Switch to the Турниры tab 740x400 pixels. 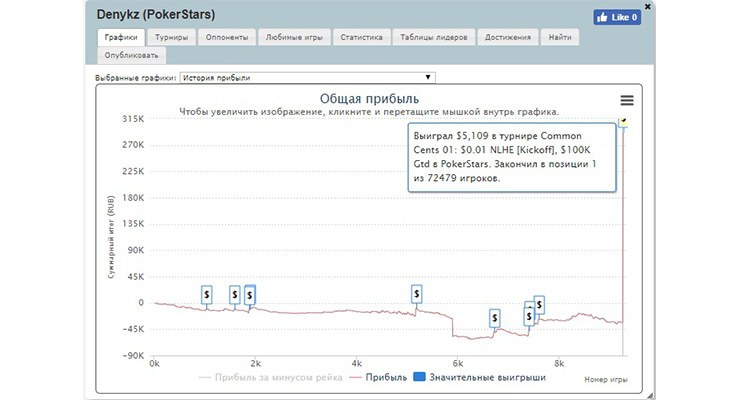[171, 37]
